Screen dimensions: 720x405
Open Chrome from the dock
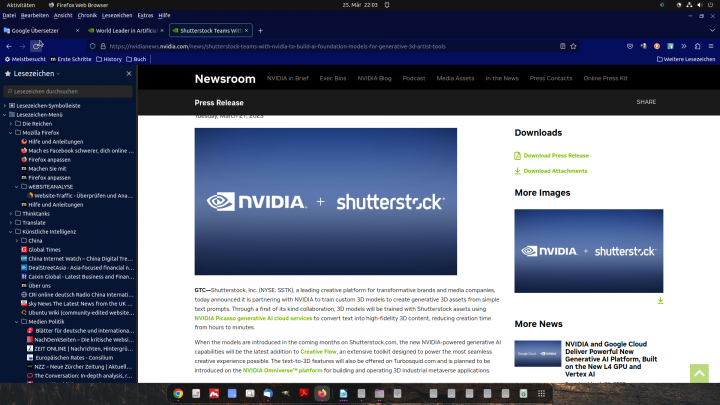pos(178,394)
